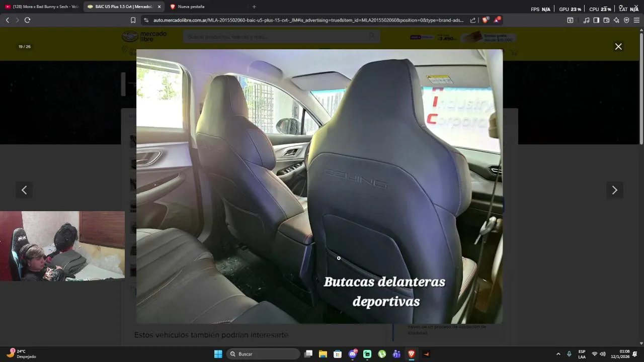This screenshot has height=362, width=644.
Task: Open Brave Shields lion icon
Action: [x=485, y=20]
